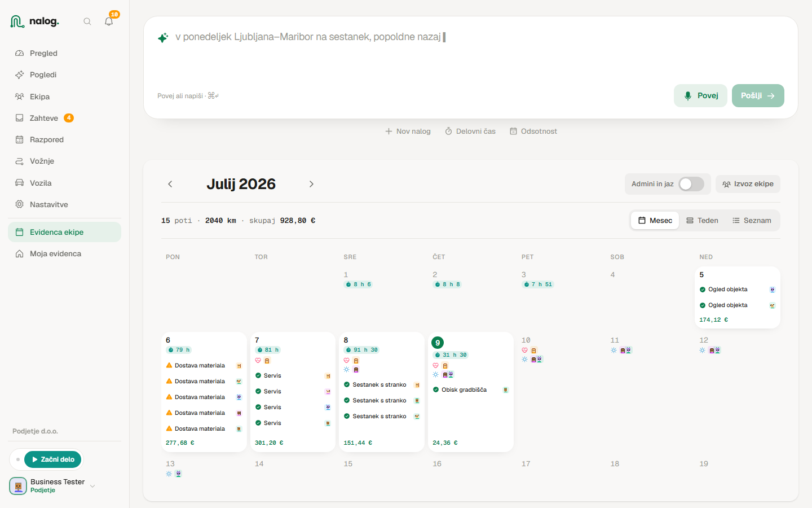This screenshot has height=508, width=812.
Task: Click the Začni delo button
Action: click(x=53, y=459)
